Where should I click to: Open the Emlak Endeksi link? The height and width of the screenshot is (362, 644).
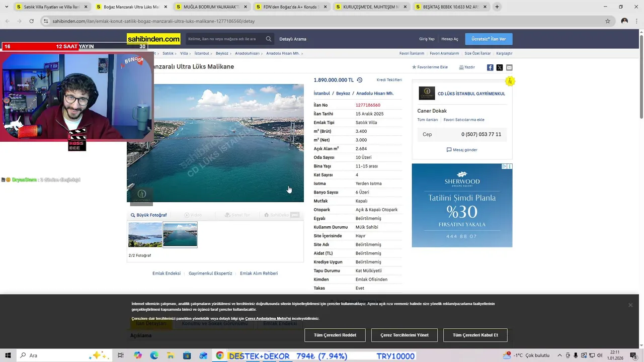click(167, 274)
